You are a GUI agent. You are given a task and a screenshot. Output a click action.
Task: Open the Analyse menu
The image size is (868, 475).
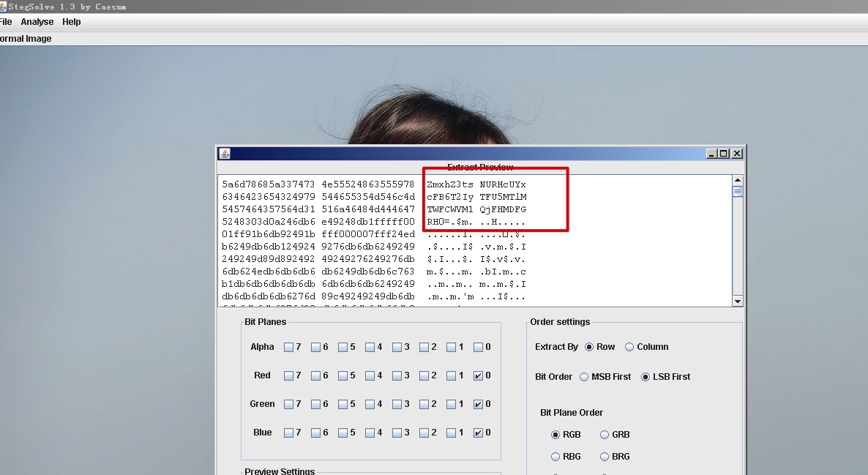37,22
